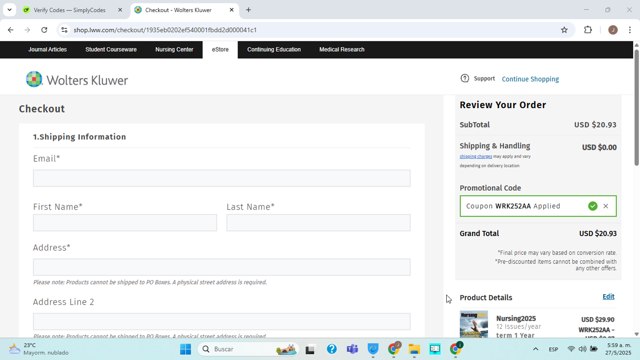This screenshot has height=360, width=640.
Task: Click the Windows taskbar search box
Action: (247, 349)
